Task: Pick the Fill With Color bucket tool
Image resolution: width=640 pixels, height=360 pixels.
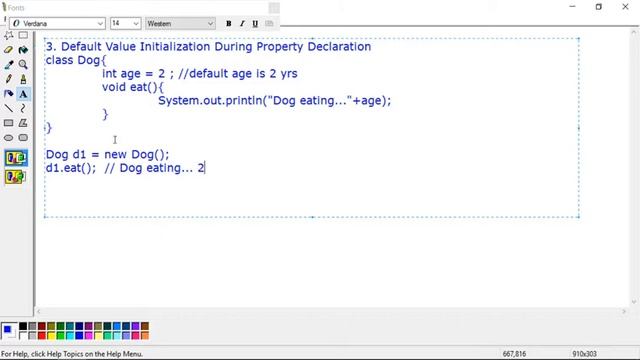Action: (x=23, y=50)
